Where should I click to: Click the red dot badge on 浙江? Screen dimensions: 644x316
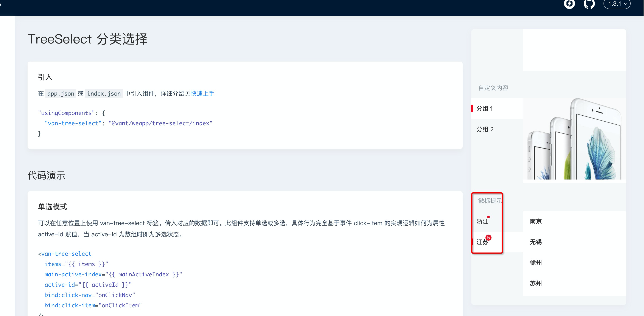488,217
